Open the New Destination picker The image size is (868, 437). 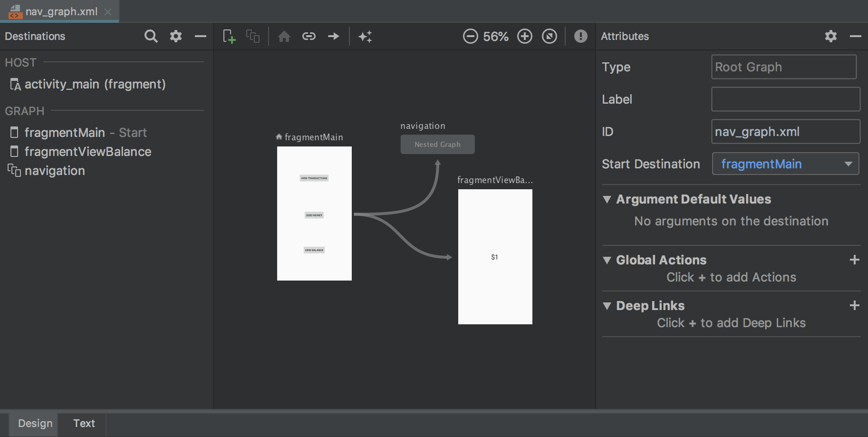pyautogui.click(x=229, y=36)
